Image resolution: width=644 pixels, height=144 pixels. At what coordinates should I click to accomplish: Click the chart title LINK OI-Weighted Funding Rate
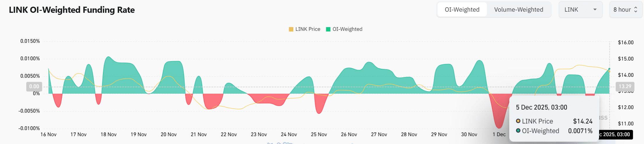(72, 10)
